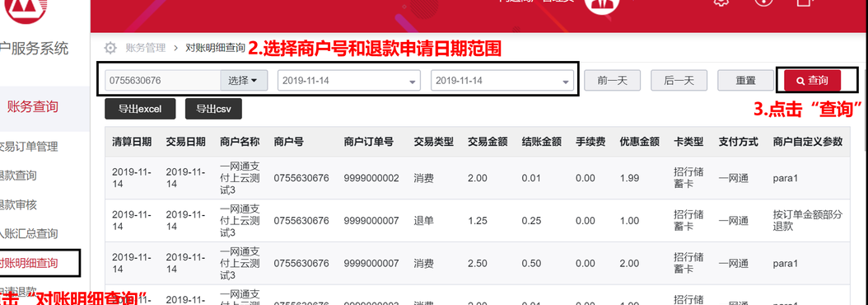Open the 选择 merchant dropdown
The height and width of the screenshot is (305, 868).
tap(244, 81)
